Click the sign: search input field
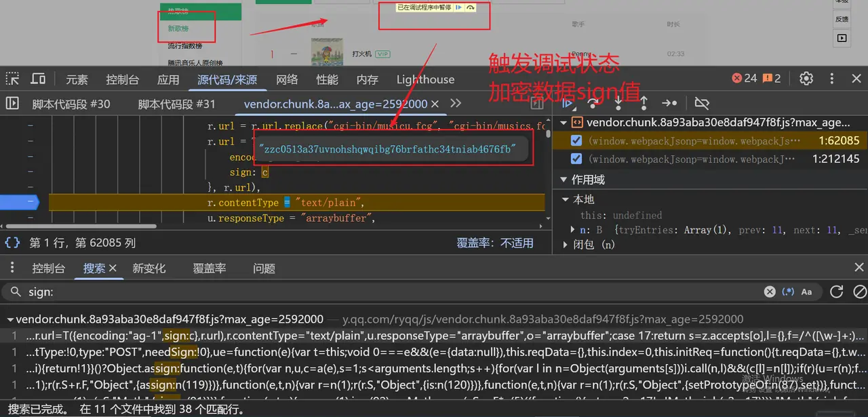Viewport: 868px width, 417px height. pyautogui.click(x=393, y=292)
